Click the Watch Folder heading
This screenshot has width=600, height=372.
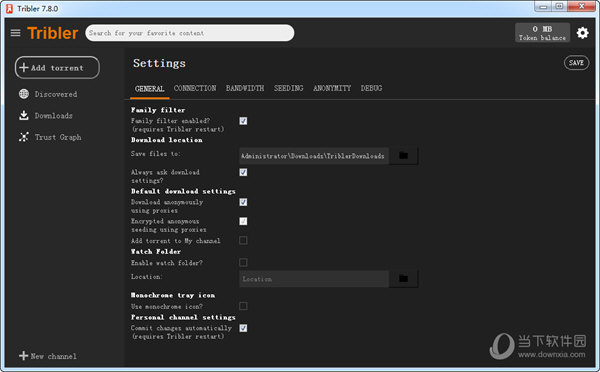click(156, 251)
